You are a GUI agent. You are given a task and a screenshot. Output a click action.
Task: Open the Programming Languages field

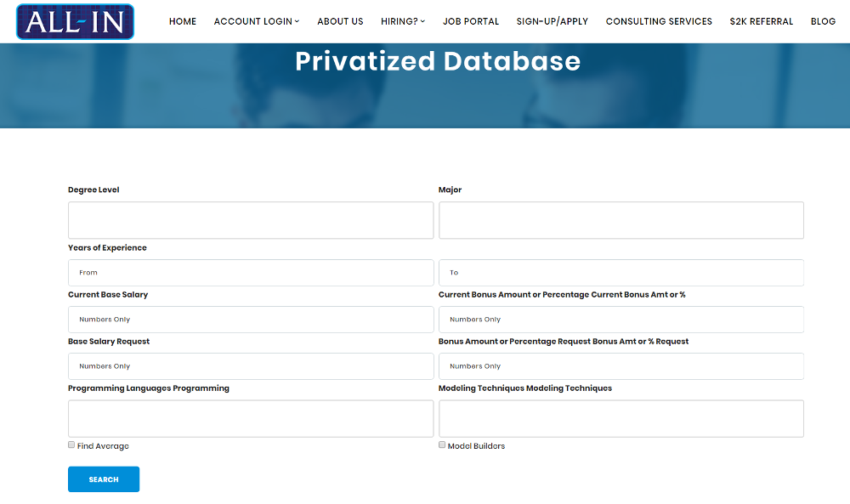251,418
